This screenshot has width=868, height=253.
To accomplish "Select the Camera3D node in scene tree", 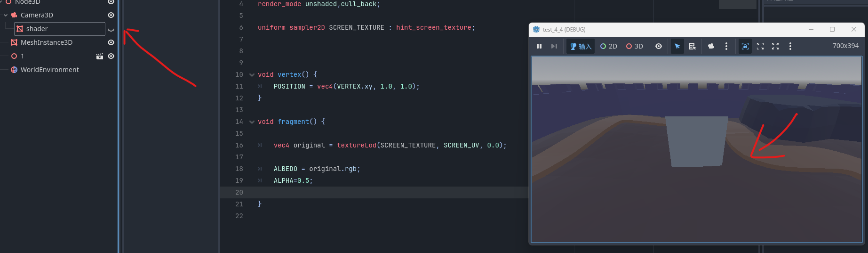I will click(37, 15).
